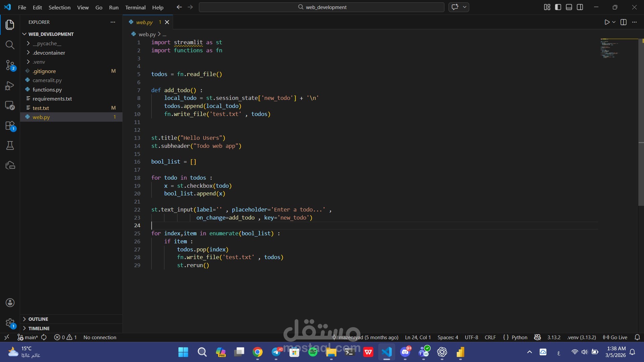Expand the OUTLINE section
Image resolution: width=644 pixels, height=362 pixels.
[x=38, y=319]
